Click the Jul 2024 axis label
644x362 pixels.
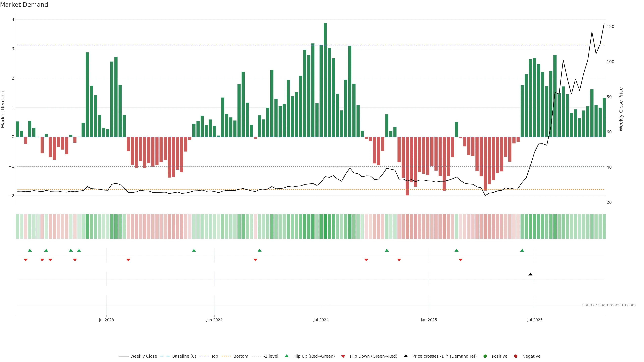point(321,320)
